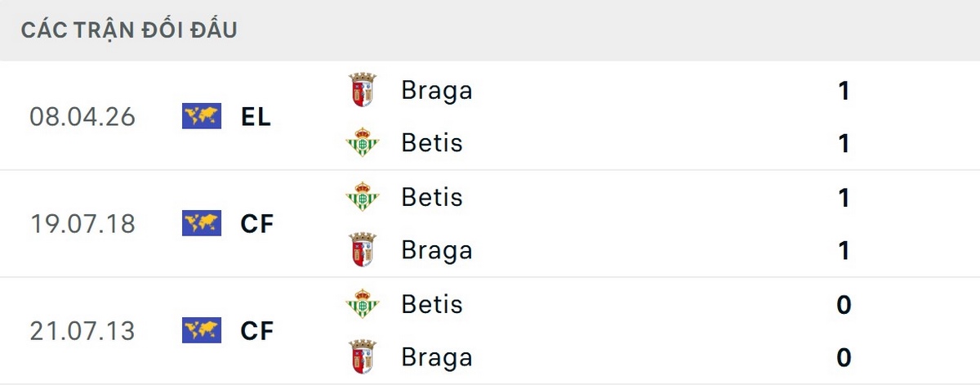Viewport: 980px width, 385px height.
Task: Select Braga team name in 21.07.13 match
Action: (x=437, y=357)
